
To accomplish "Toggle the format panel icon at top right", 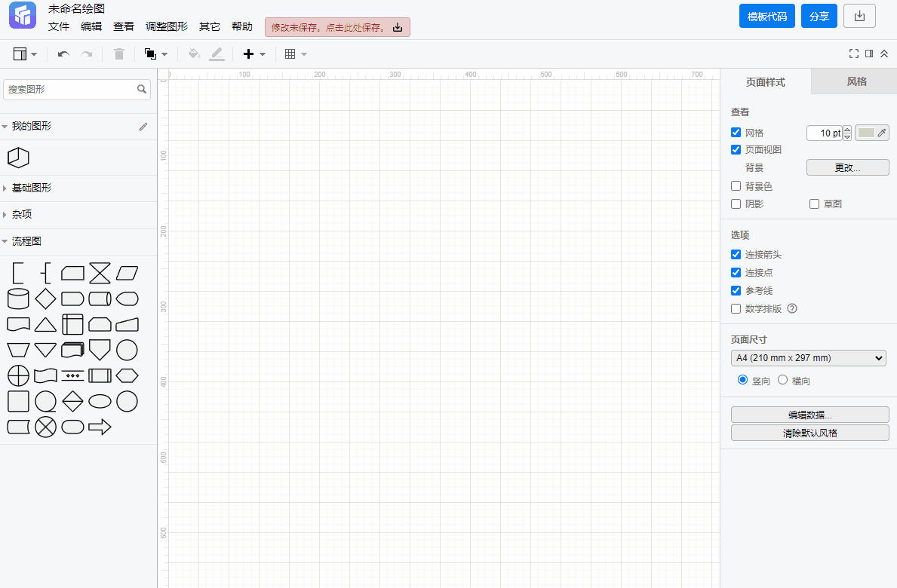I will pos(869,54).
